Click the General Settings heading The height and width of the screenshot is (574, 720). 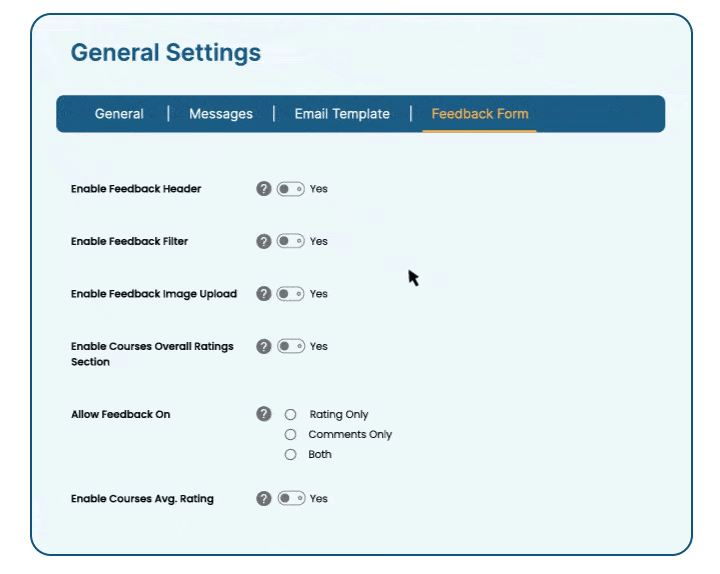pyautogui.click(x=166, y=52)
